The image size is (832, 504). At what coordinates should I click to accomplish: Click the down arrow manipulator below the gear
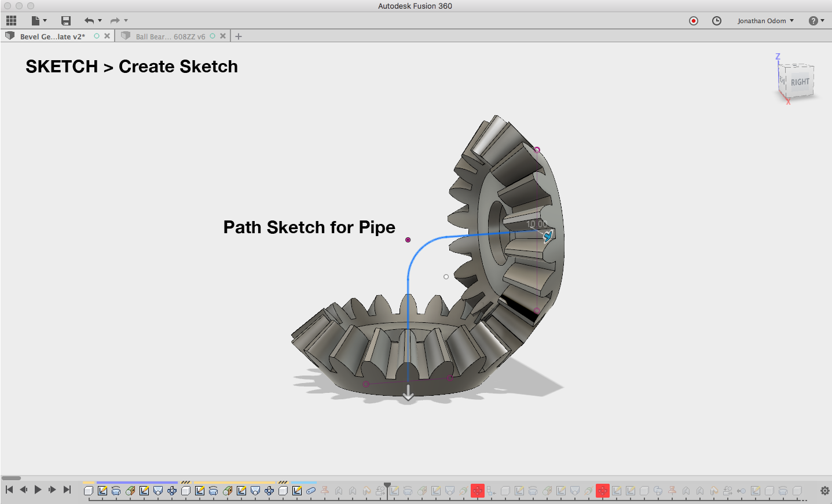[x=408, y=393]
